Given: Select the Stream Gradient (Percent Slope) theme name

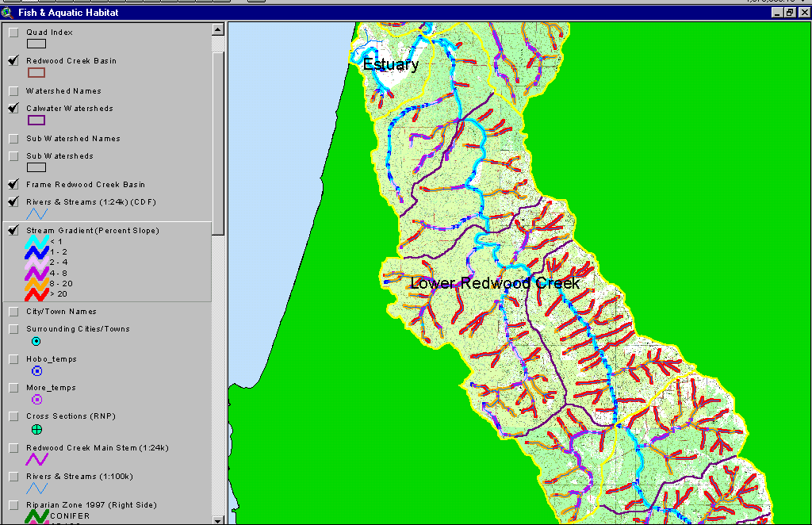Looking at the screenshot, I should (x=93, y=231).
